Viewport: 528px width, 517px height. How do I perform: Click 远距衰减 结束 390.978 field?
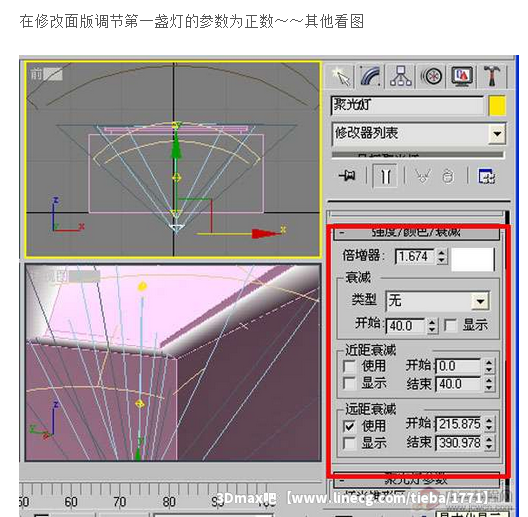[x=459, y=443]
